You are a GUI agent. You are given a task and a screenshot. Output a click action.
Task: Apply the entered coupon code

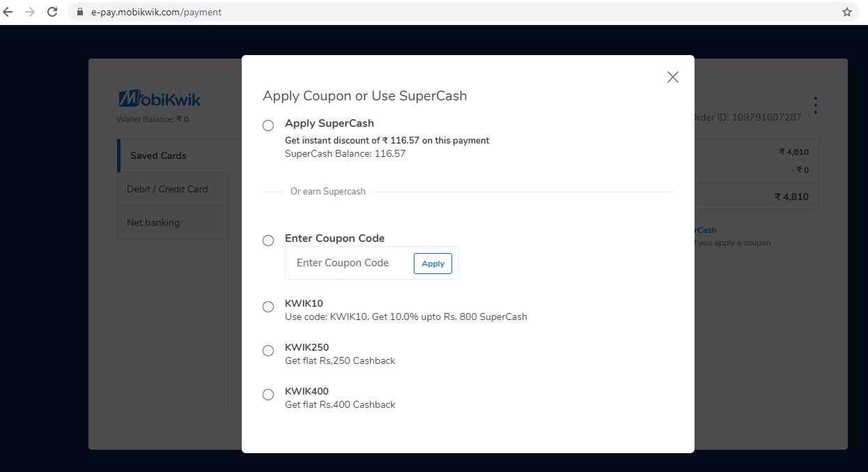pyautogui.click(x=433, y=264)
